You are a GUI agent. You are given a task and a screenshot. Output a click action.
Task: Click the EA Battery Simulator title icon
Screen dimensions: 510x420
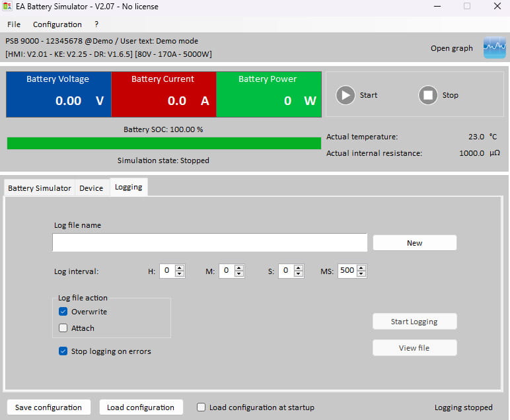point(7,6)
